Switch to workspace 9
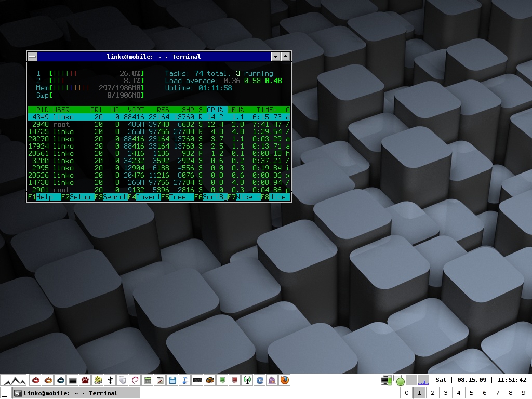The image size is (532, 399). 524,393
